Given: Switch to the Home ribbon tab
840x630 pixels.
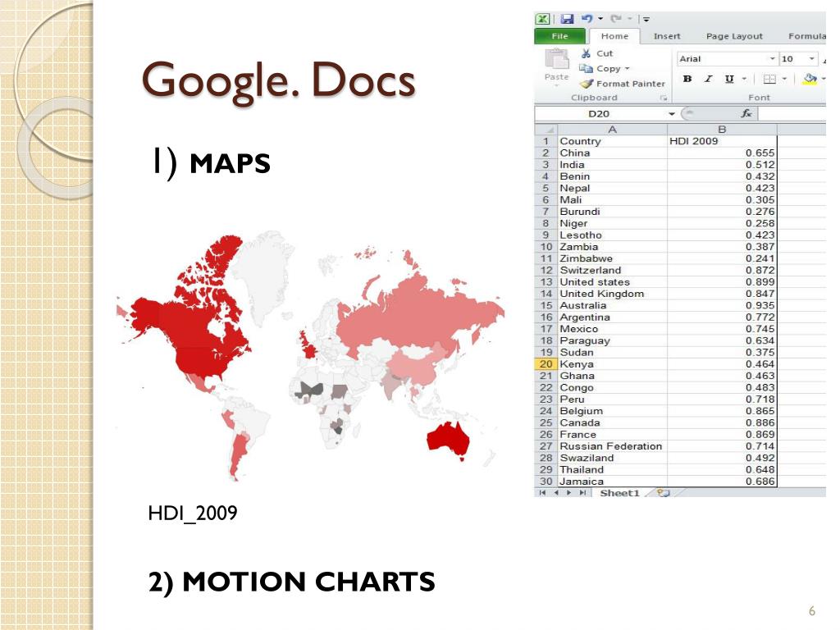Looking at the screenshot, I should [x=614, y=36].
